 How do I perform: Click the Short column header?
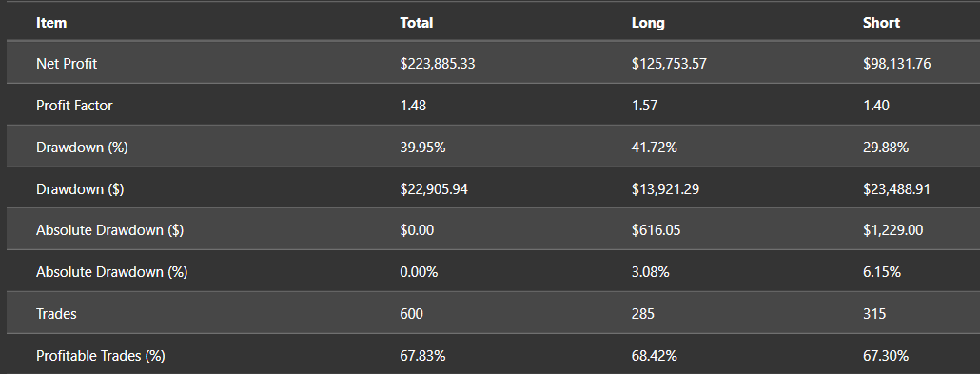click(881, 23)
